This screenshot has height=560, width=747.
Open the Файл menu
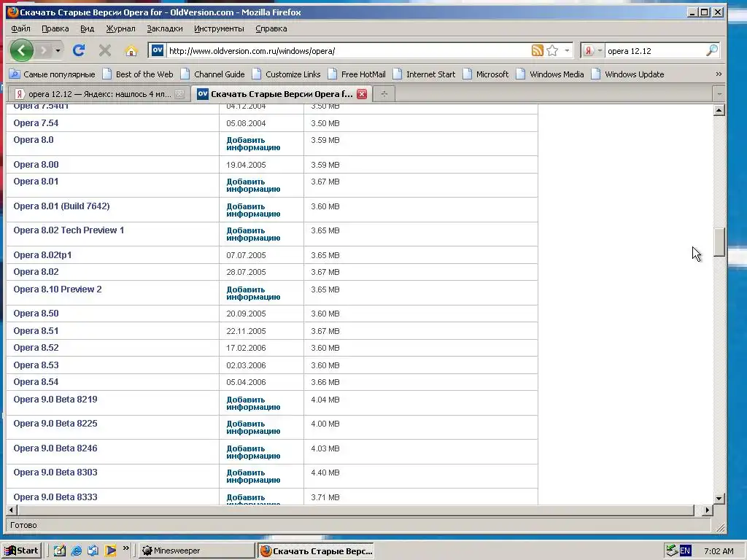[x=20, y=28]
